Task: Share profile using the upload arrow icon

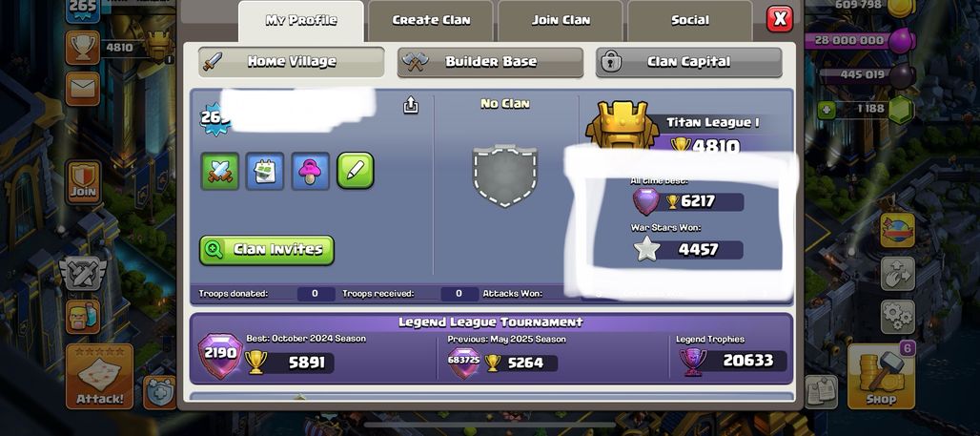Action: (411, 106)
